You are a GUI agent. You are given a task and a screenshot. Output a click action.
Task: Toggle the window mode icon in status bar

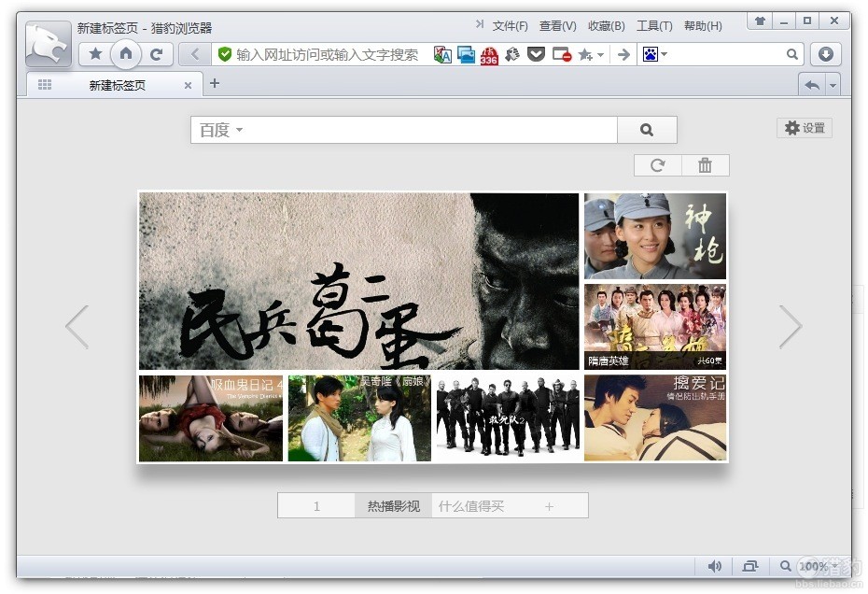tap(750, 566)
